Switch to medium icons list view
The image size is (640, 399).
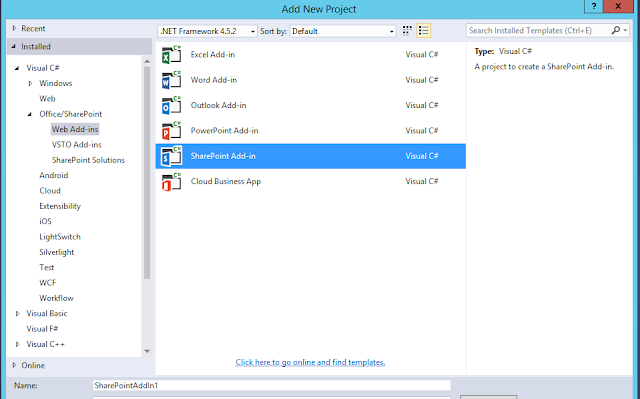[423, 31]
